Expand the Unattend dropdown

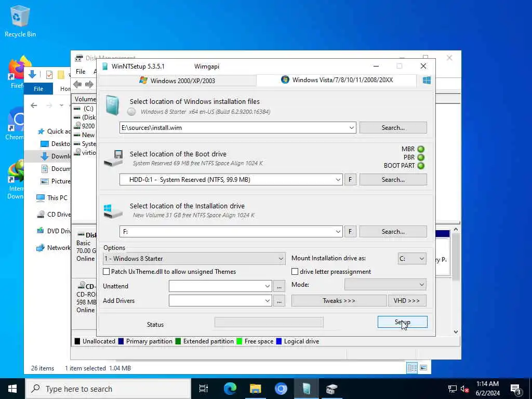[268, 286]
